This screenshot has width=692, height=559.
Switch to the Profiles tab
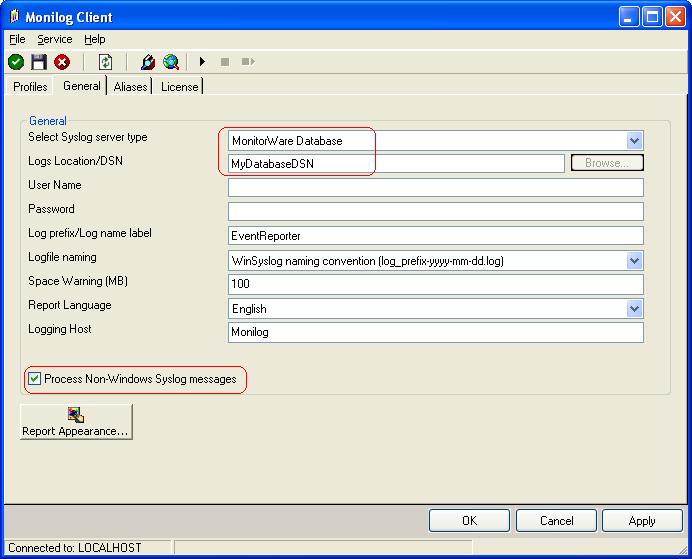click(30, 86)
